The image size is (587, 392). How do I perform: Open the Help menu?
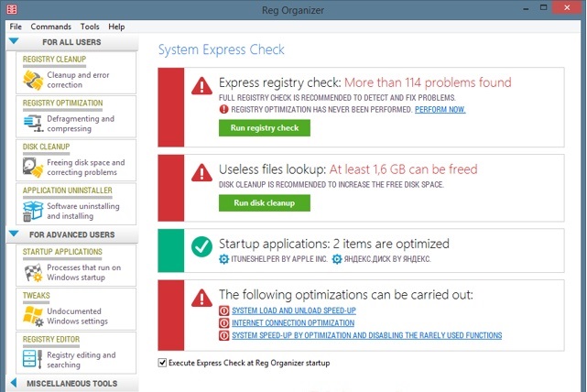(116, 27)
